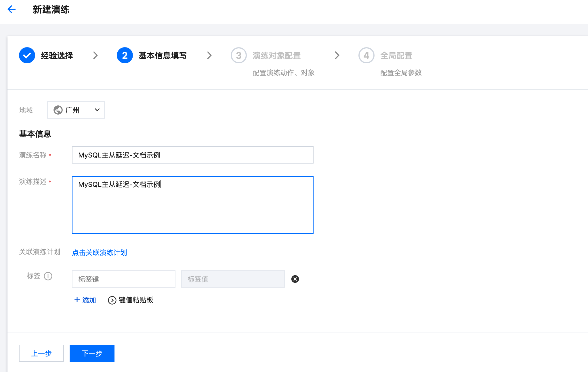Expand 键值粘贴板 arrow icon
588x372 pixels.
tap(112, 300)
